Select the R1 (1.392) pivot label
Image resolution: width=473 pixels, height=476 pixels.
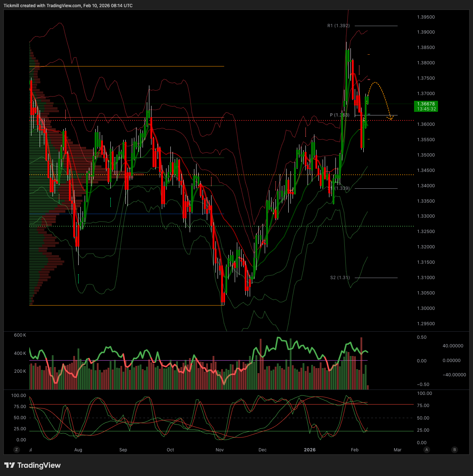click(338, 26)
